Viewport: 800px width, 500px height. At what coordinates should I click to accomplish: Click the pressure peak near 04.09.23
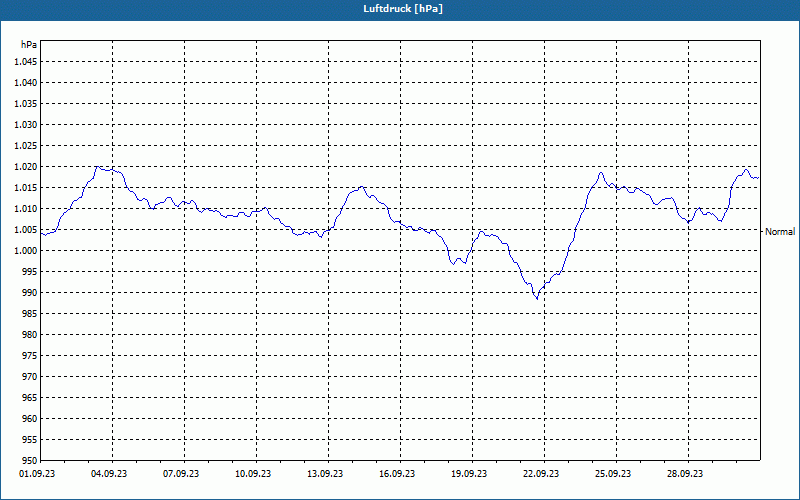(97, 166)
